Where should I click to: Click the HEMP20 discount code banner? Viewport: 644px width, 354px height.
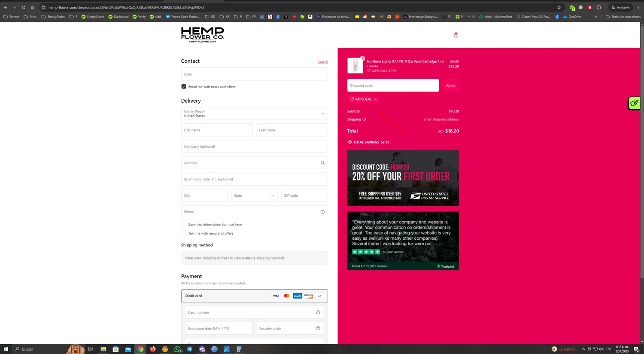403,178
